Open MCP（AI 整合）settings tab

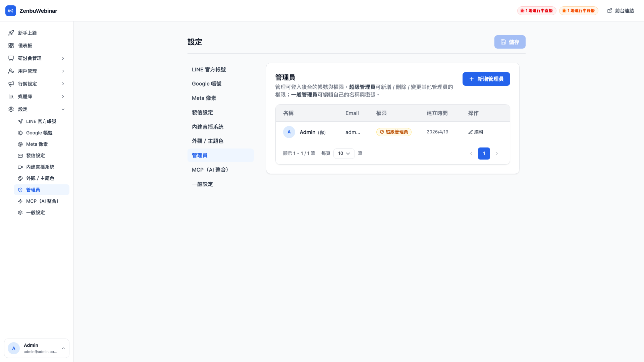(221, 170)
